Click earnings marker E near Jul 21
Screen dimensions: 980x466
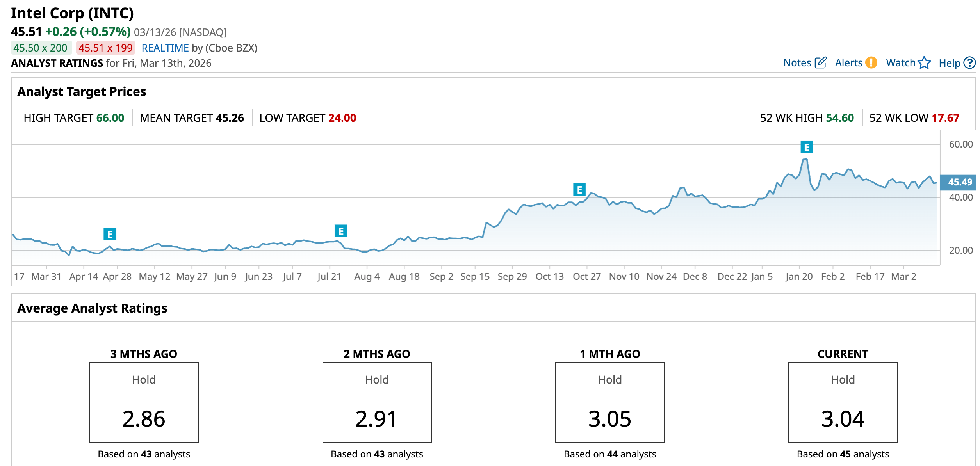[x=341, y=231]
